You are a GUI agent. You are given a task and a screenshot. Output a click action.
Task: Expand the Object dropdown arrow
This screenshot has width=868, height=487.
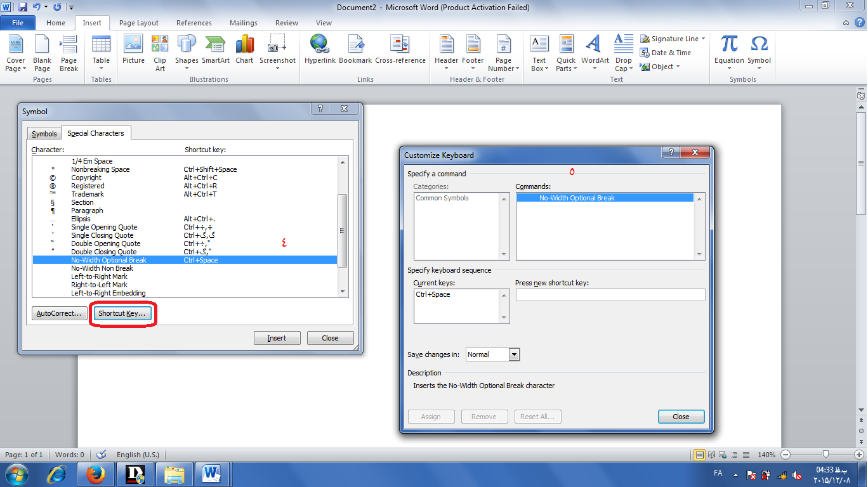pos(678,67)
